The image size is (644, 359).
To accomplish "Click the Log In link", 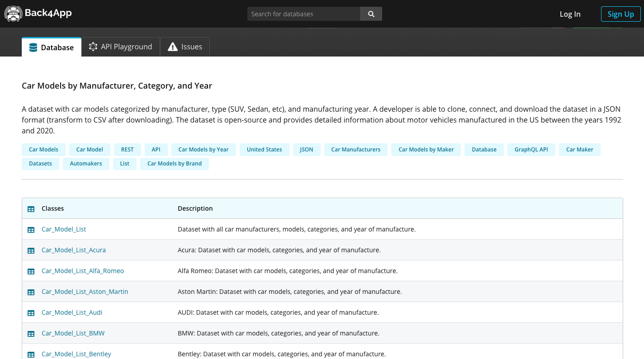I will [x=570, y=14].
